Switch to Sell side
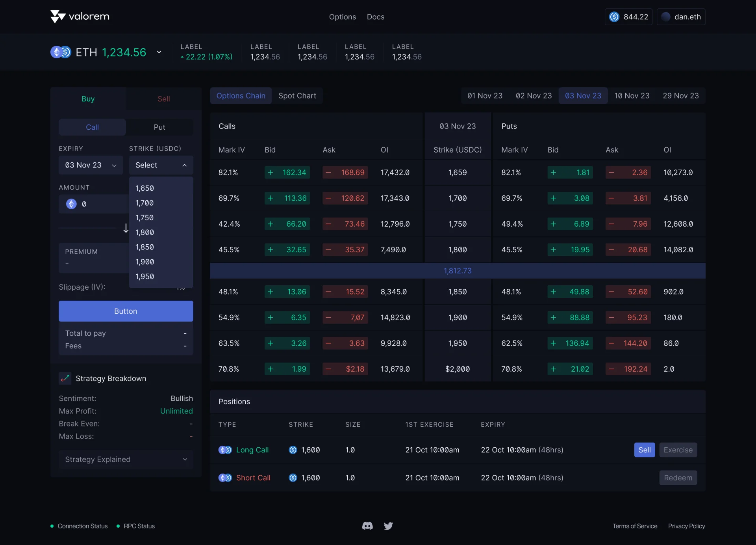 coord(164,99)
